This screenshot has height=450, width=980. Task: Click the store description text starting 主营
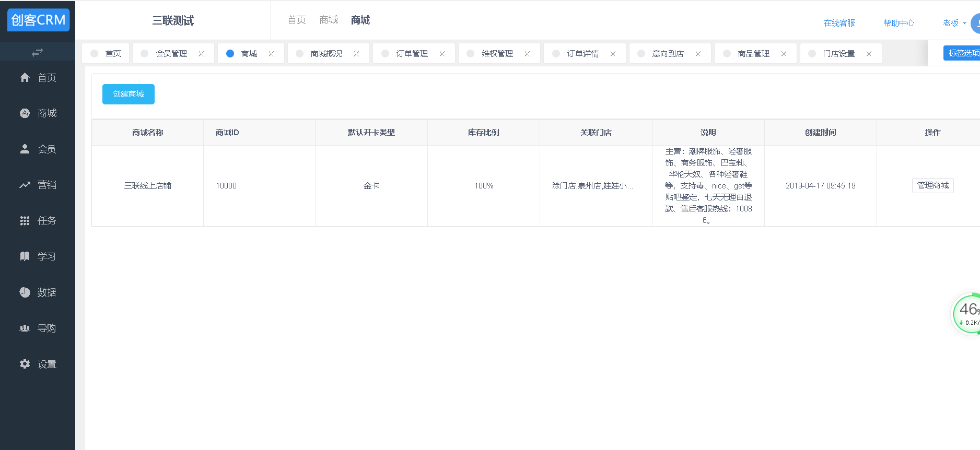click(x=708, y=186)
